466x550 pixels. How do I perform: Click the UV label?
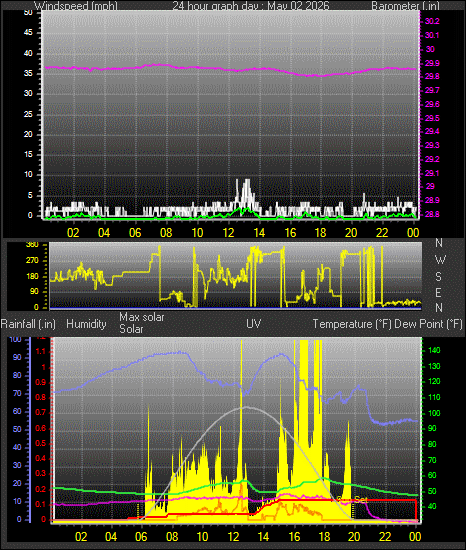pyautogui.click(x=254, y=323)
